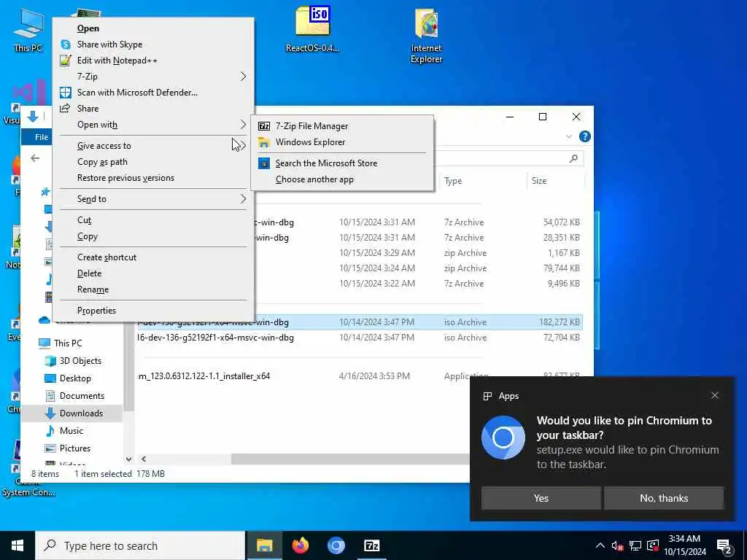Click the Microsoft Defender shield icon
Viewport: 747px width, 560px height.
pos(65,93)
